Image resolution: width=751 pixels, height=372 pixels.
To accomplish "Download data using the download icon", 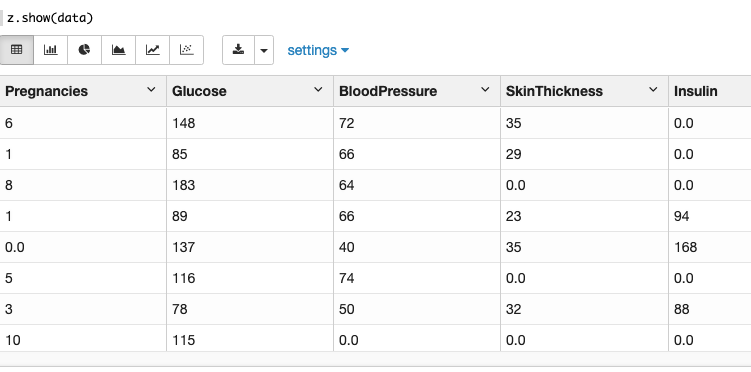I will click(x=238, y=50).
